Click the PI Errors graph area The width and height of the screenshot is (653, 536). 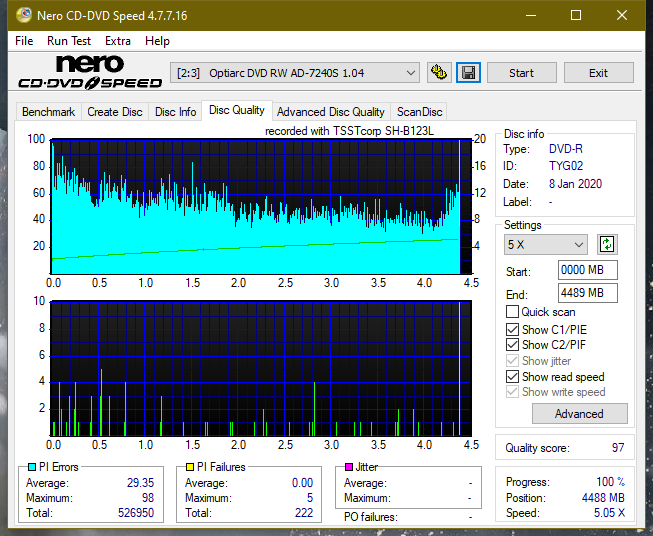(x=261, y=207)
